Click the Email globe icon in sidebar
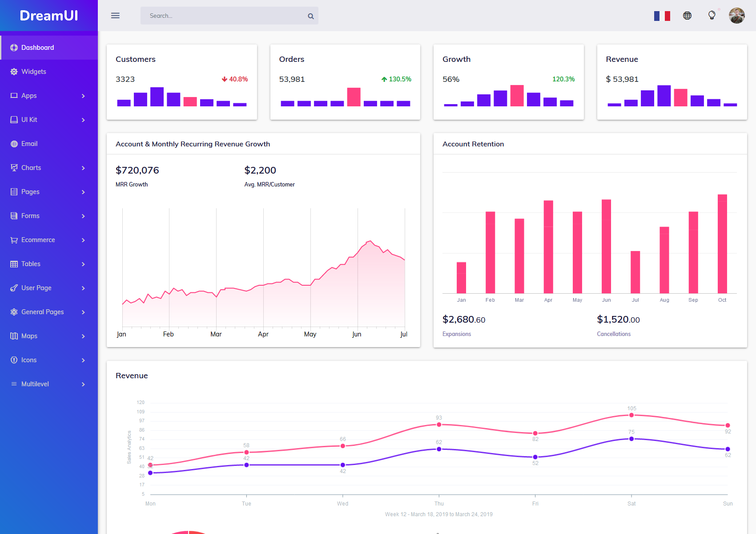 (x=14, y=144)
